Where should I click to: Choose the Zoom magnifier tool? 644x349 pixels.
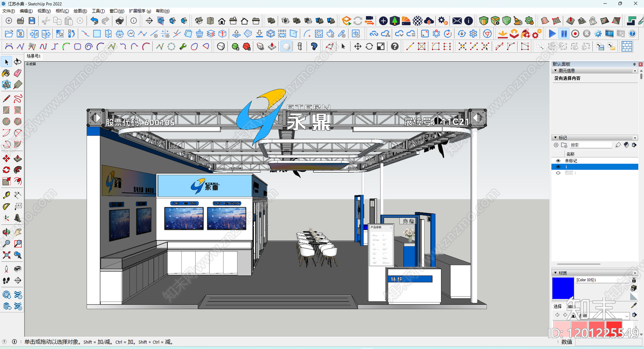(x=6, y=243)
